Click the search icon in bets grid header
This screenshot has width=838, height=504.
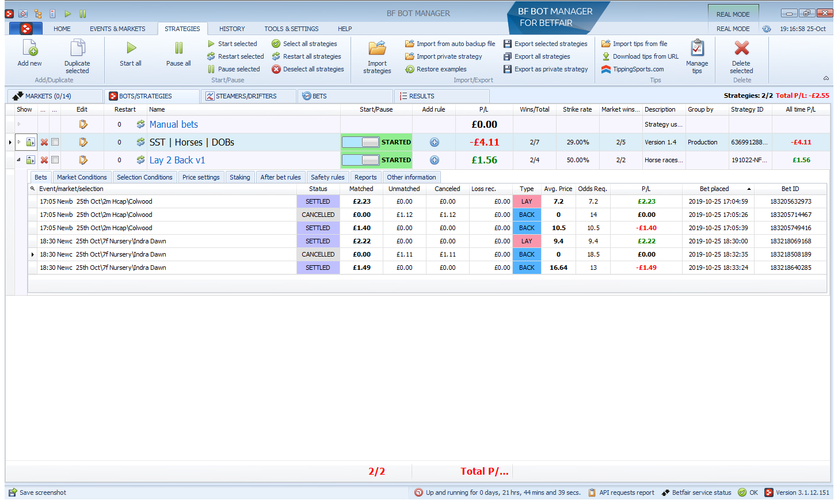[33, 189]
